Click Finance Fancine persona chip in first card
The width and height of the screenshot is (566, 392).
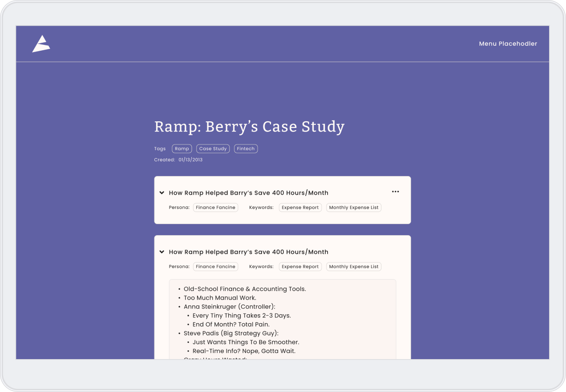tap(216, 208)
